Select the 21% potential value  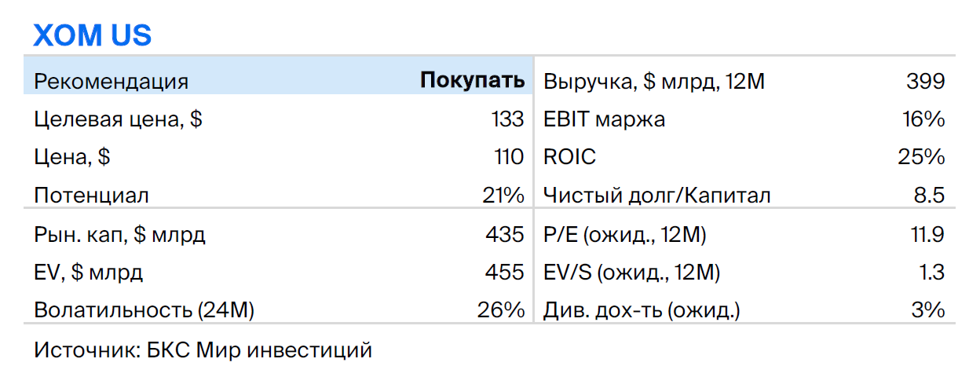(503, 196)
